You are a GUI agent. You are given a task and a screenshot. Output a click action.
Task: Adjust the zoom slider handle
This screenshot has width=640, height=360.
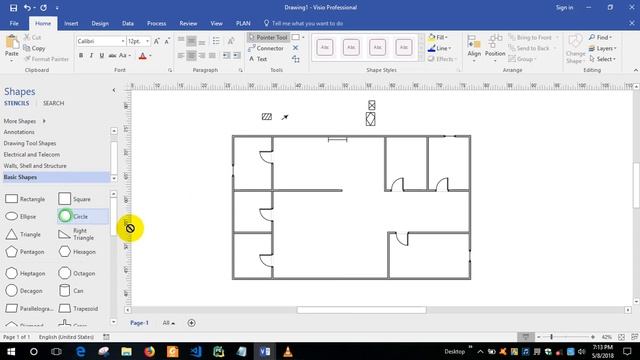pyautogui.click(x=551, y=337)
